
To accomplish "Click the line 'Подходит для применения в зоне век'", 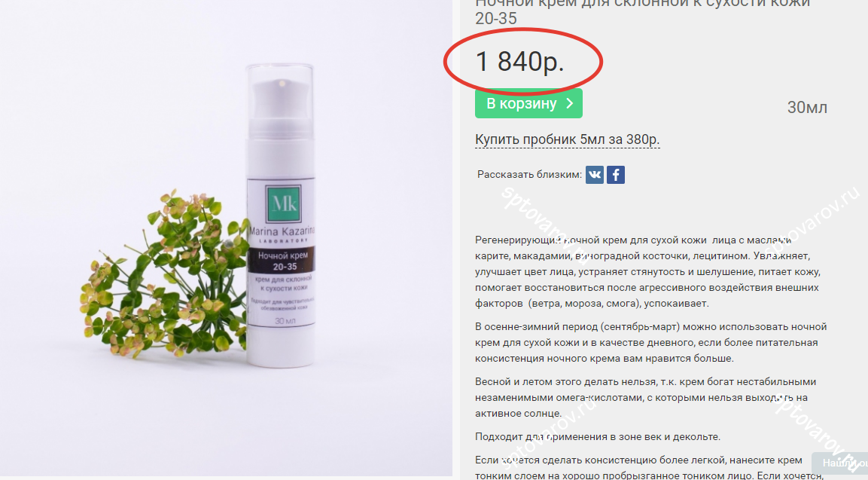I will tap(598, 437).
